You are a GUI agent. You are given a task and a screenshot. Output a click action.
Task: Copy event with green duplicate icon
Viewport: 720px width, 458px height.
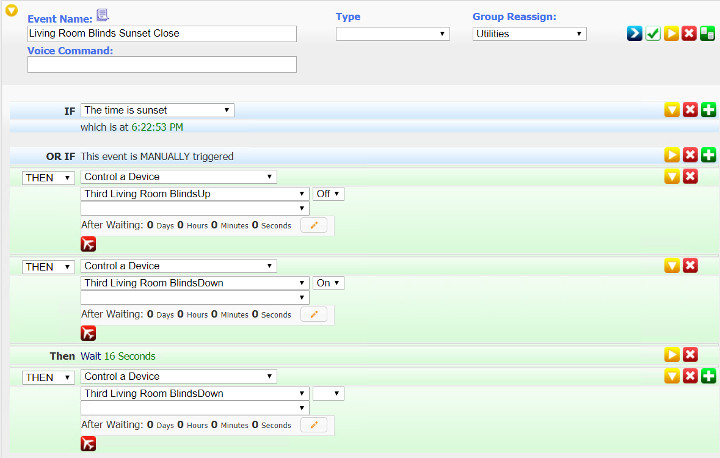point(708,33)
